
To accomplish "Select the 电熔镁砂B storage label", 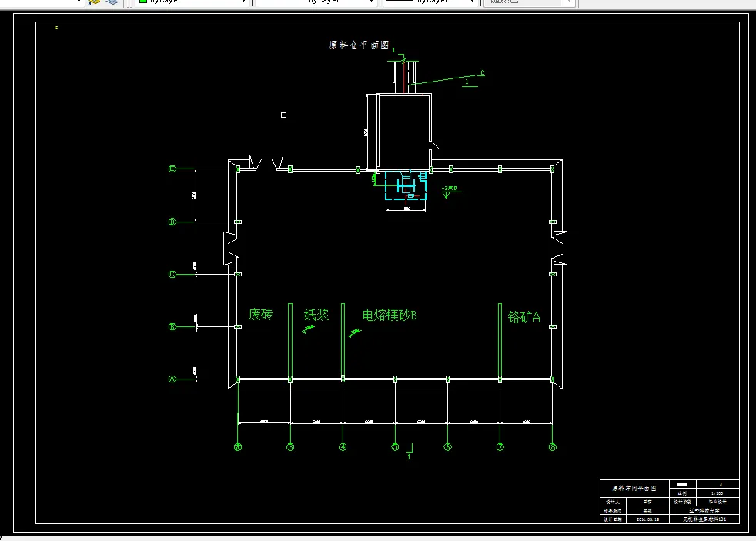I will coord(390,315).
